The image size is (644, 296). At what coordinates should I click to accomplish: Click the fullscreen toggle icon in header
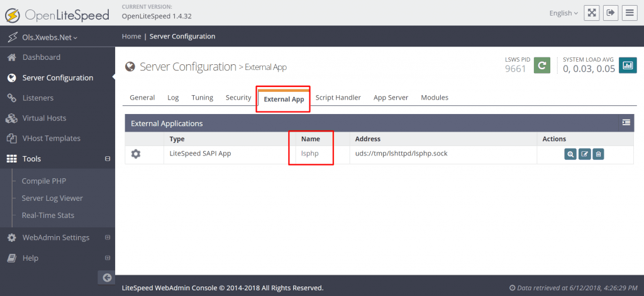pos(591,13)
